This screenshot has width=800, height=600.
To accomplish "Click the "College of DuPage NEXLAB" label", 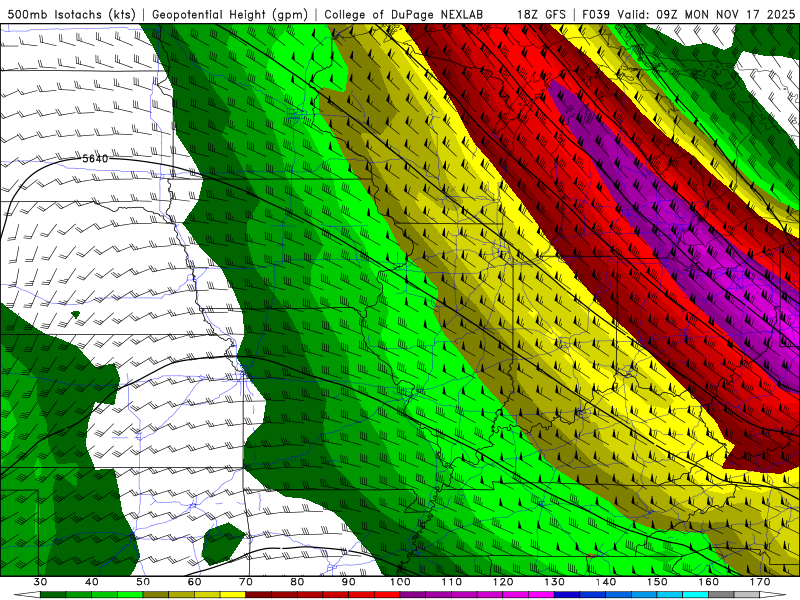I will (x=404, y=15).
